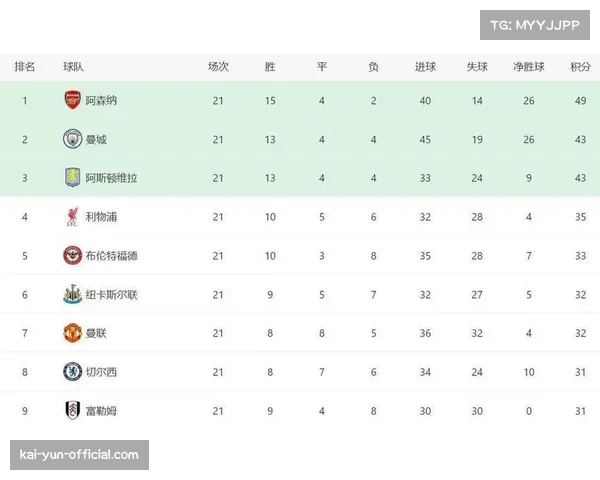The image size is (600, 480).
Task: Select the 富勒姆 team name
Action: (102, 411)
